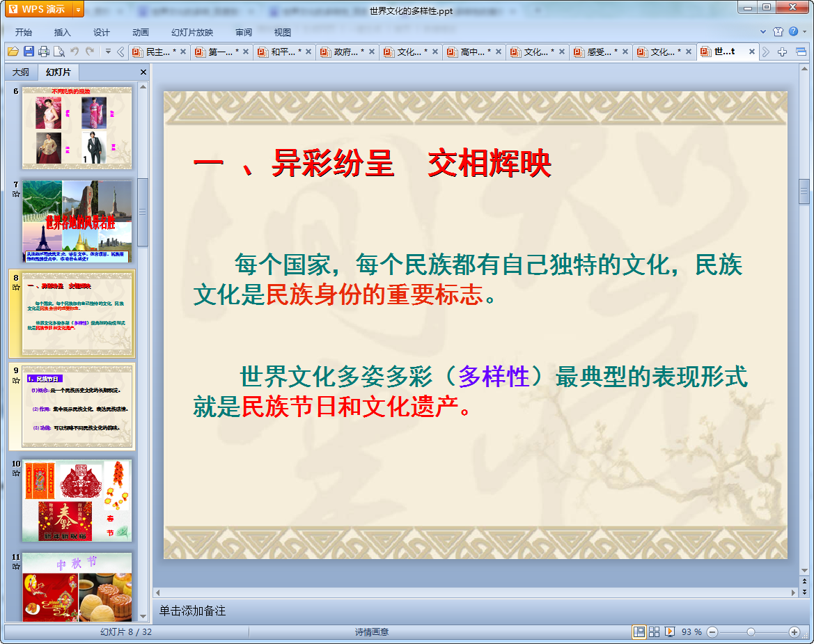Select the 幻灯片 thumbnails tab

pyautogui.click(x=58, y=72)
